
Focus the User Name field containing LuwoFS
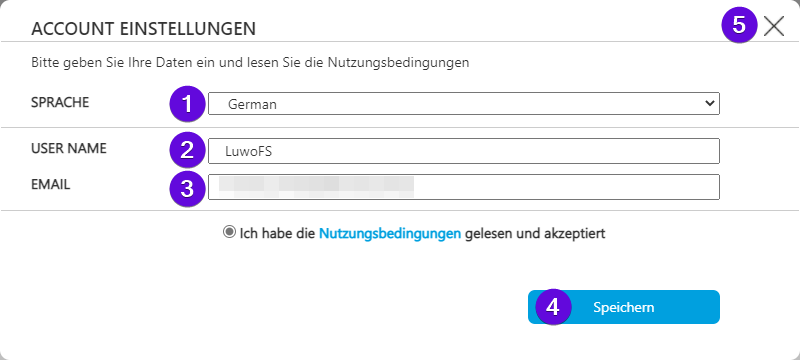click(x=464, y=151)
